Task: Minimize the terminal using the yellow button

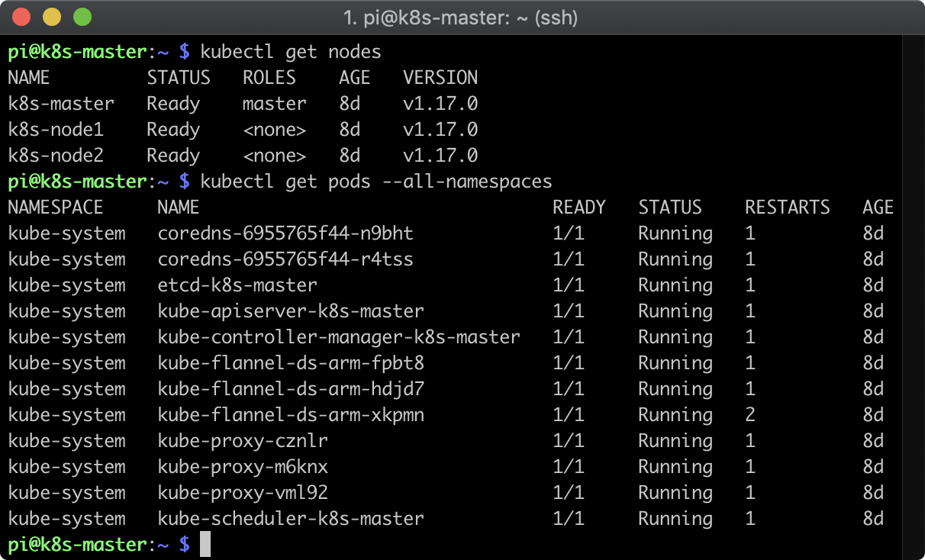Action: pyautogui.click(x=52, y=17)
